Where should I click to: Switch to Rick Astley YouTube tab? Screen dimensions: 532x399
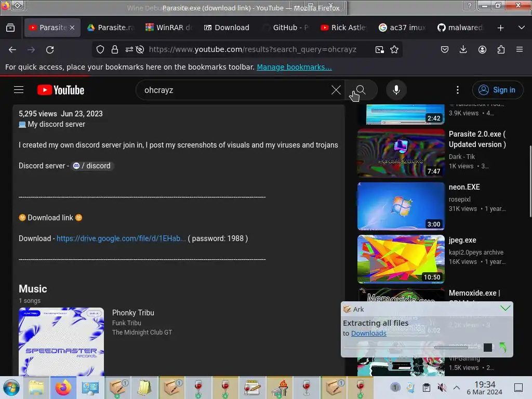[344, 28]
